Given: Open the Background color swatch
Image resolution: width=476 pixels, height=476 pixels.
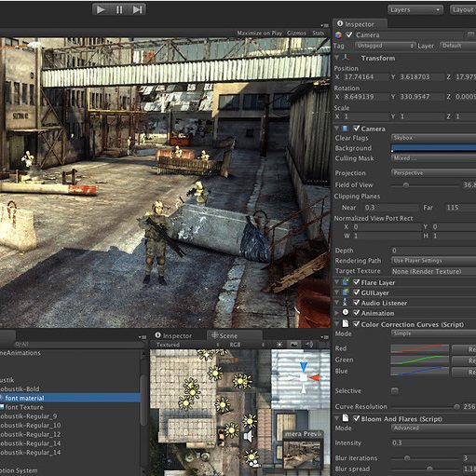Looking at the screenshot, I should 433,148.
